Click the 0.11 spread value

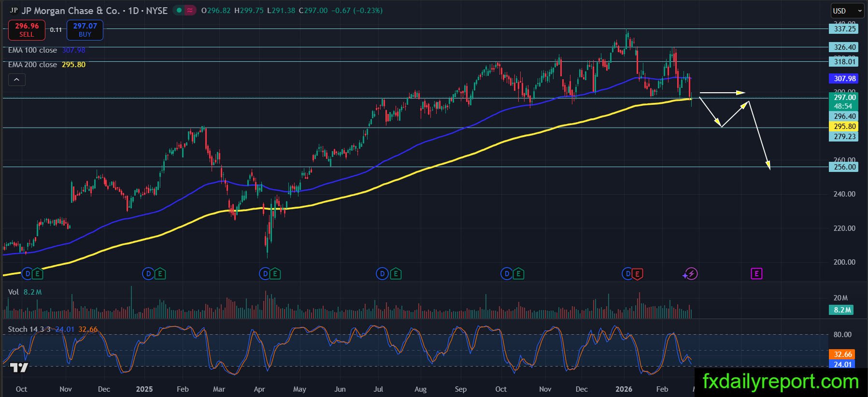click(x=56, y=30)
